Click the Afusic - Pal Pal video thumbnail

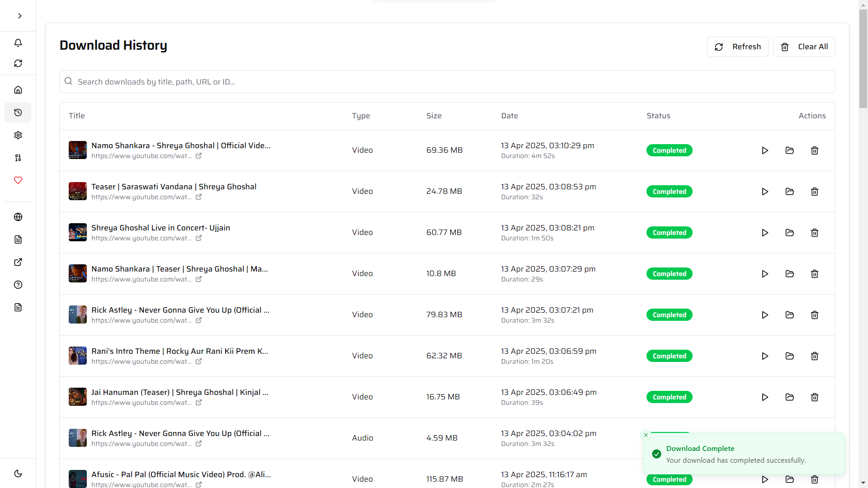point(77,479)
